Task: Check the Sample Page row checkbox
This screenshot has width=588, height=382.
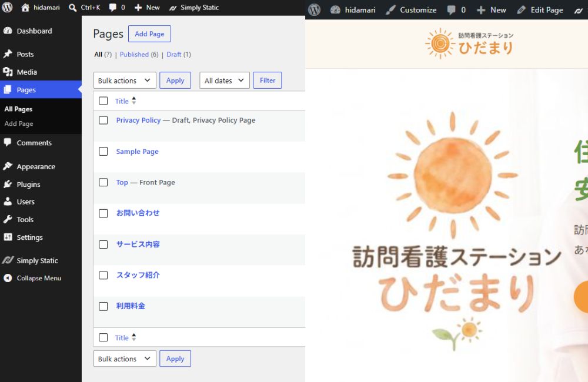Action: coord(103,152)
